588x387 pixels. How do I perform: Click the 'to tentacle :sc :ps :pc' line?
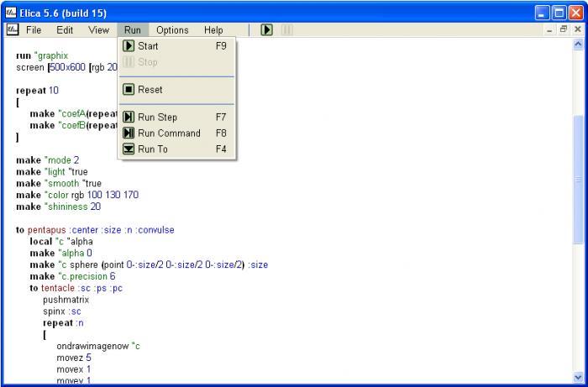[76, 288]
